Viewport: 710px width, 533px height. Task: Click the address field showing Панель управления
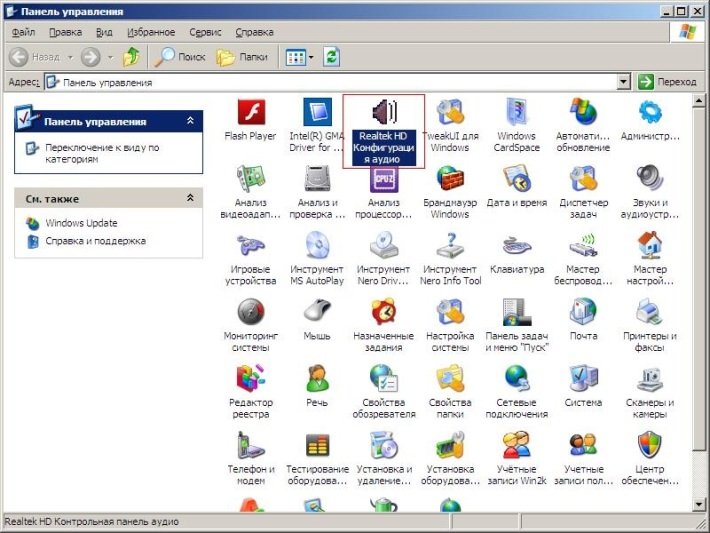pyautogui.click(x=330, y=82)
